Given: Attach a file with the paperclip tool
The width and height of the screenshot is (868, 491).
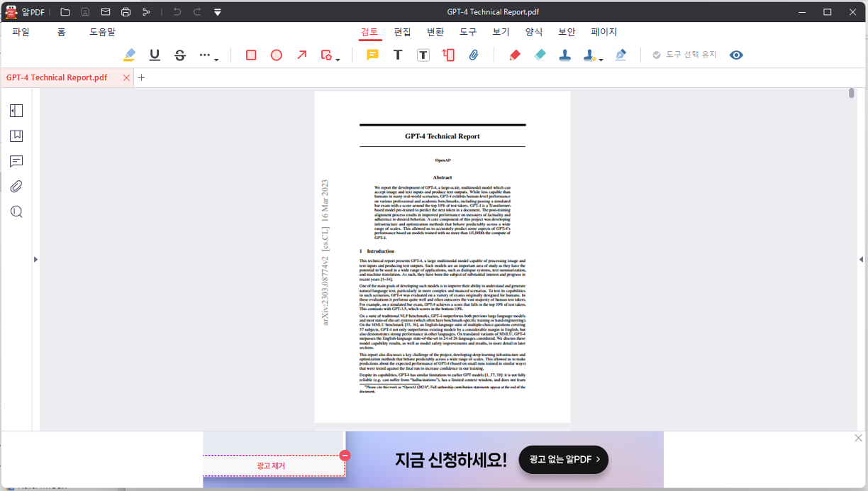Looking at the screenshot, I should pos(474,55).
